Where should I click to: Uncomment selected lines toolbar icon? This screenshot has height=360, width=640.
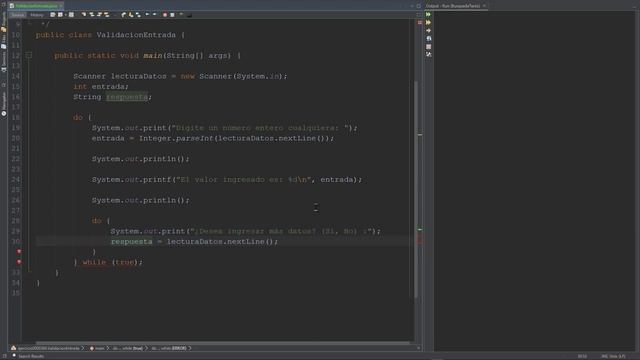[x=189, y=15]
